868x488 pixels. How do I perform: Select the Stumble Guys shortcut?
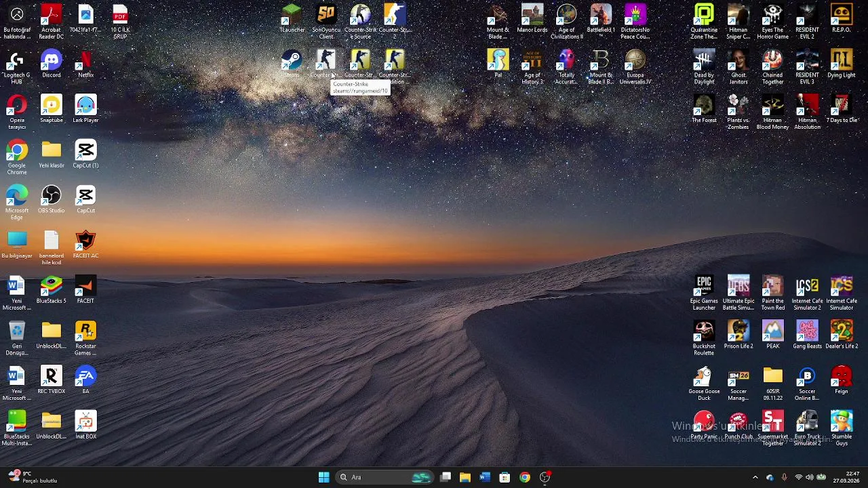(x=842, y=429)
